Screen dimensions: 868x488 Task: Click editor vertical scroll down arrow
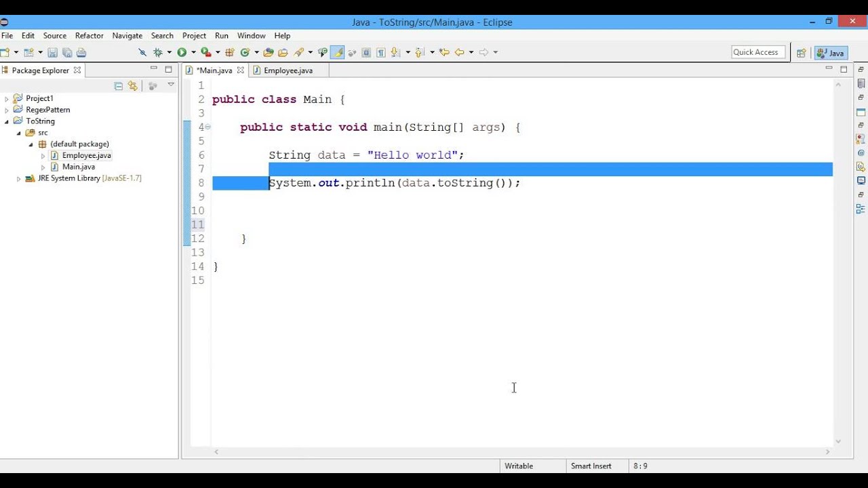click(x=838, y=441)
